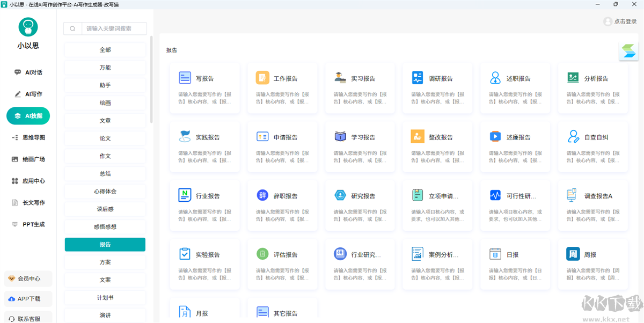Click the green floating widget top right
Screen dimensions: 644x323
[x=628, y=51]
